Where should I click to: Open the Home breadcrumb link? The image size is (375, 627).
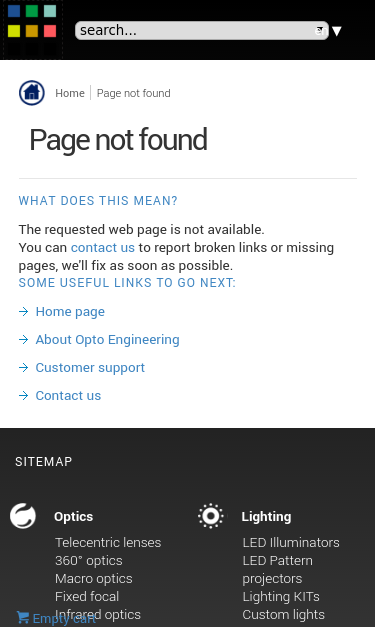(x=70, y=93)
